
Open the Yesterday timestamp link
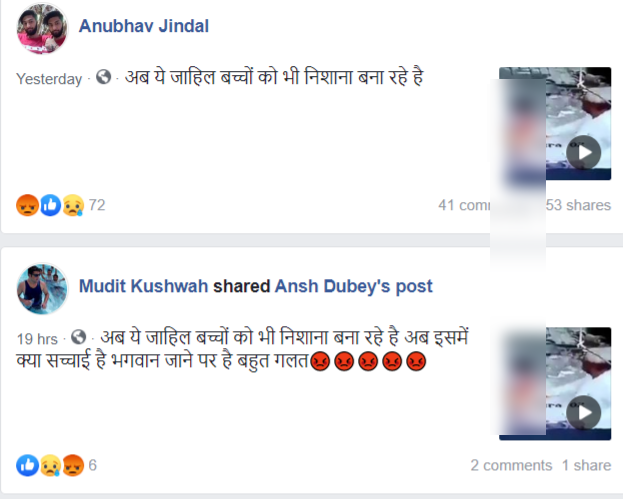point(49,79)
